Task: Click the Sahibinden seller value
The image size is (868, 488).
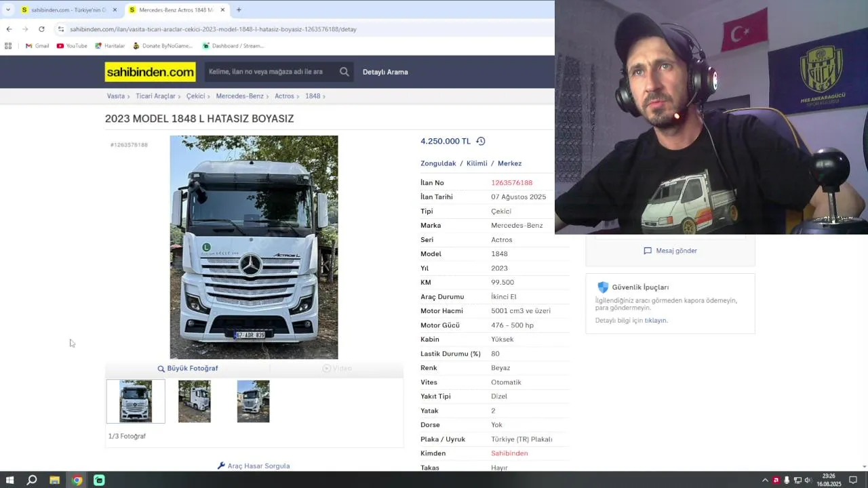Action: tap(509, 453)
